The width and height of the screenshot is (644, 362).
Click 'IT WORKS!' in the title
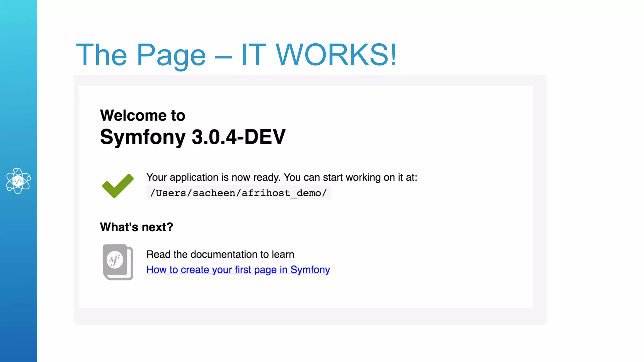[319, 55]
